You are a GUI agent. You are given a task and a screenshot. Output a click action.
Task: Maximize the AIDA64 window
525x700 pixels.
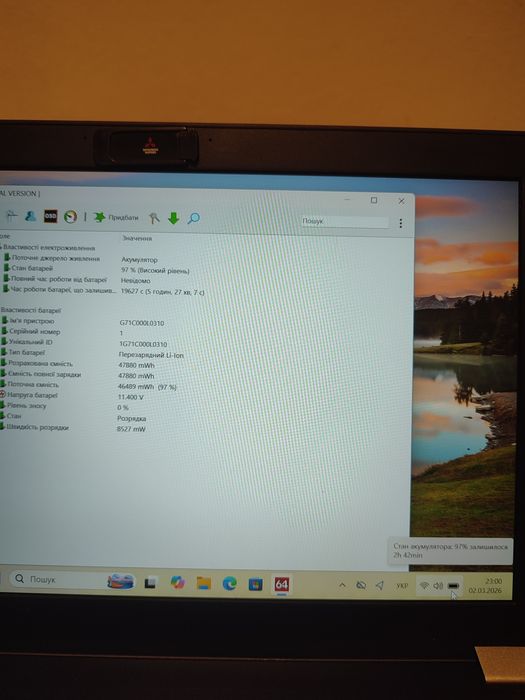point(374,200)
